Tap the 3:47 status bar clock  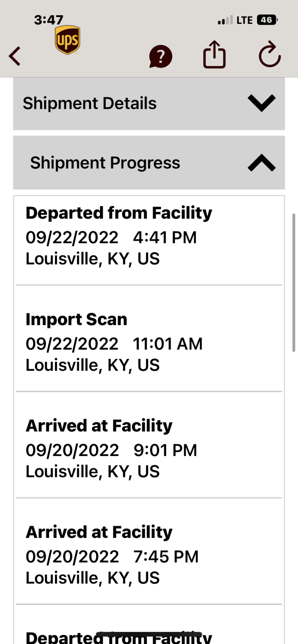point(49,20)
